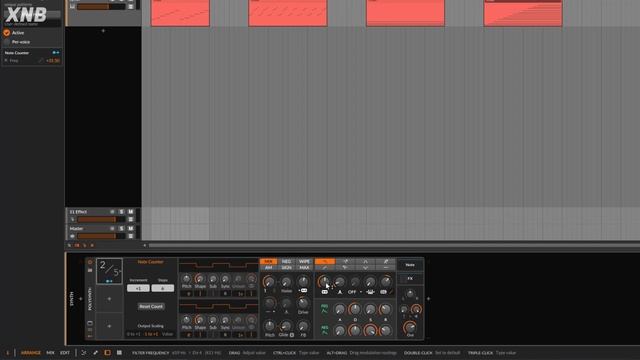Toggle the Polymer device power button
Viewport: 640px width, 360px height.
(90, 262)
